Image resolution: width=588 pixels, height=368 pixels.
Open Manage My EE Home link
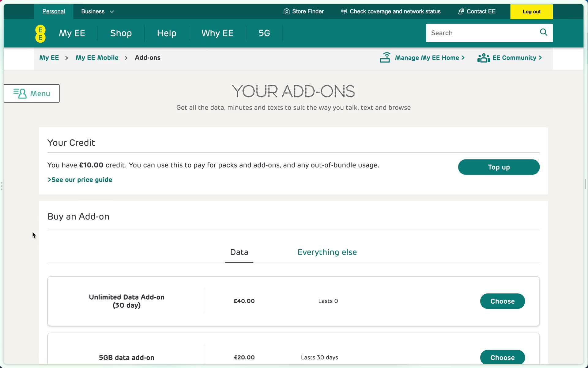tap(429, 58)
